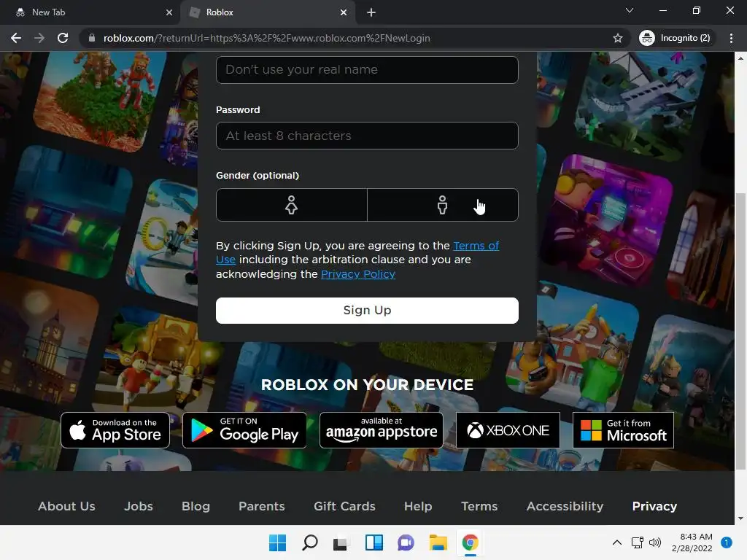Open the Download on the App Store badge
This screenshot has height=560, width=747.
(x=115, y=430)
